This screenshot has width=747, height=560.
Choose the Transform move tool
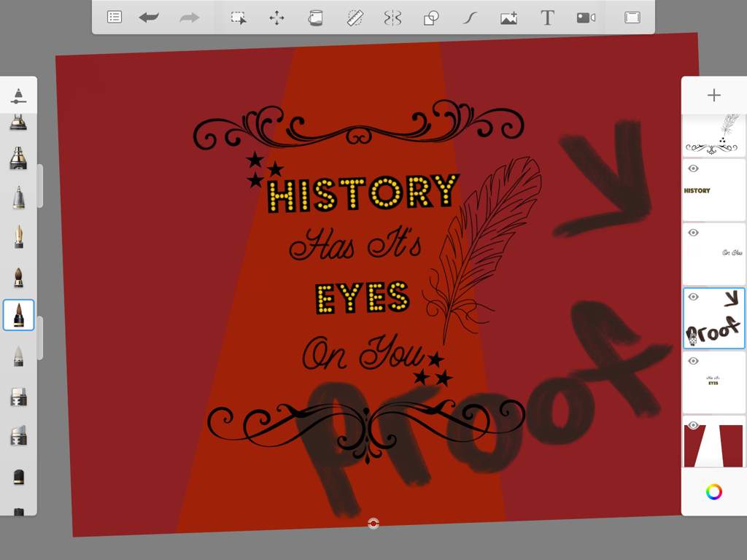coord(276,17)
